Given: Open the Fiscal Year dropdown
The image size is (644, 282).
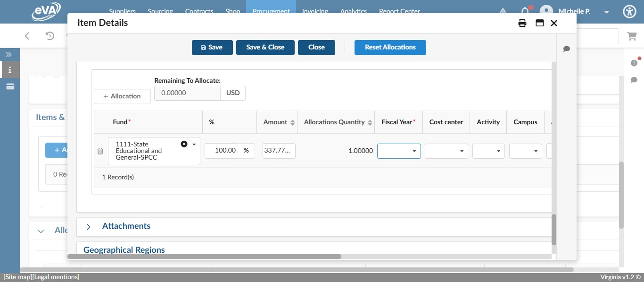Looking at the screenshot, I should (x=399, y=151).
